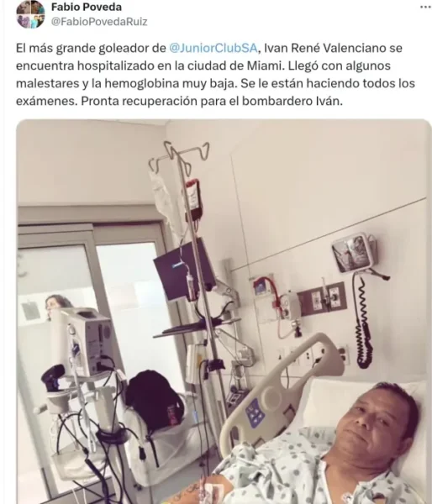Follow the @JuniorClubSA mention link

[213, 48]
